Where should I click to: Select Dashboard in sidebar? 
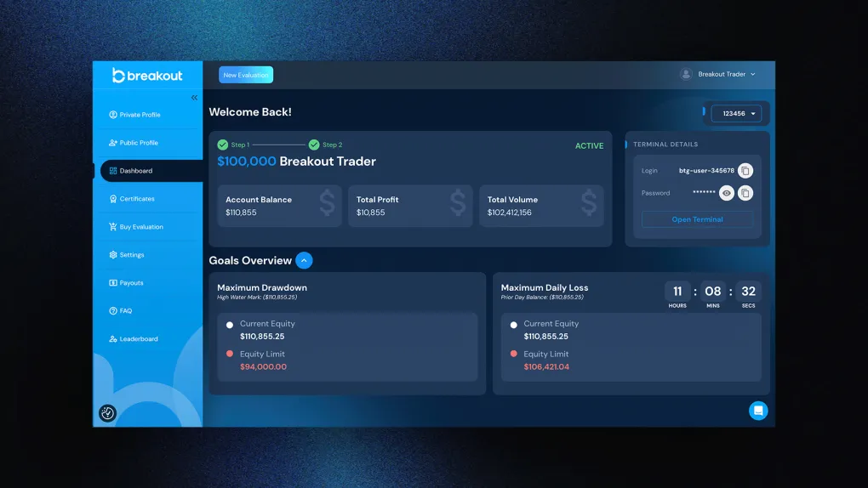[151, 170]
